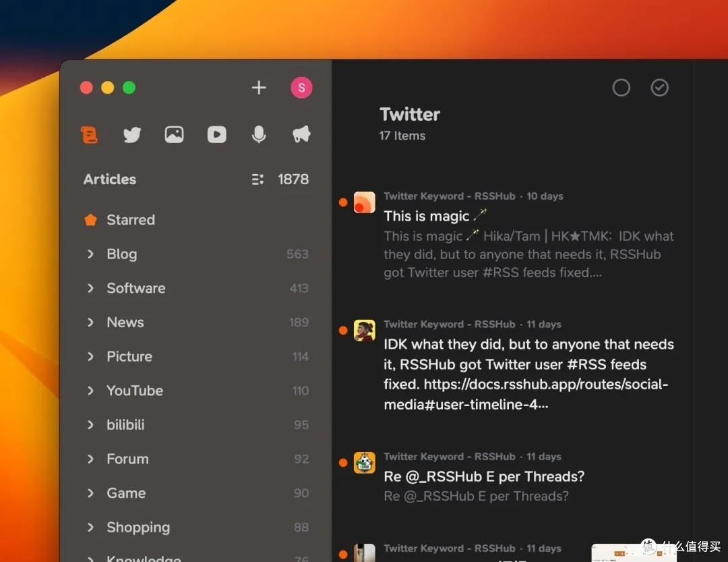Image resolution: width=728 pixels, height=562 pixels.
Task: Select the microphone audio view icon
Action: click(x=259, y=135)
